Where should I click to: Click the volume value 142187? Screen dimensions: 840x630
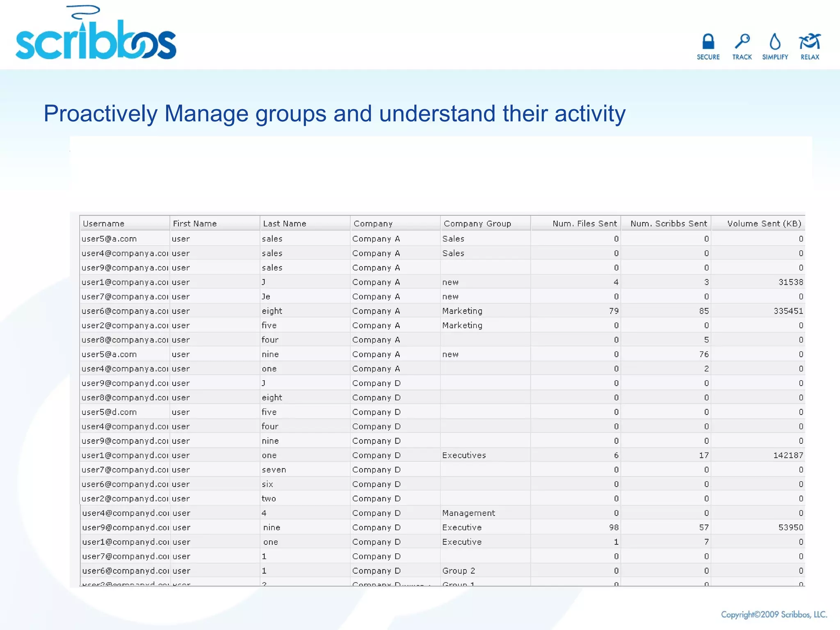point(788,455)
